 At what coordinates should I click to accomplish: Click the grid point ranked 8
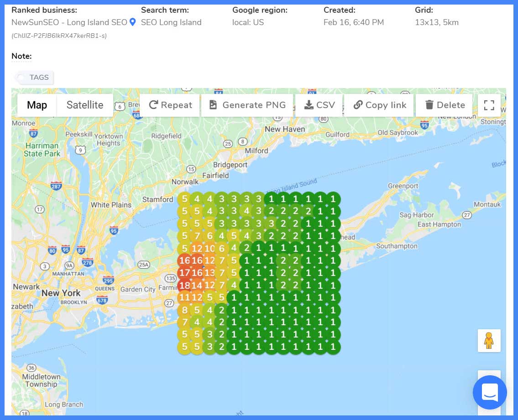(x=185, y=311)
